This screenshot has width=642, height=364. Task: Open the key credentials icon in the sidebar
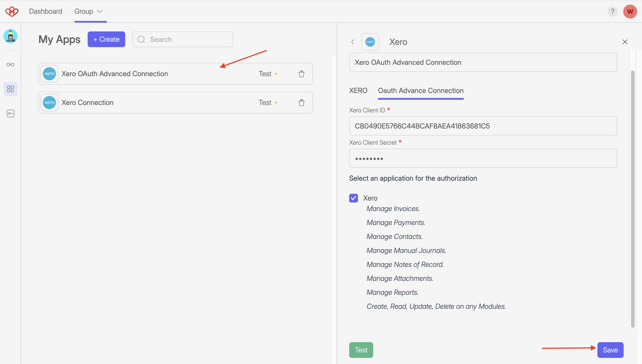10,113
